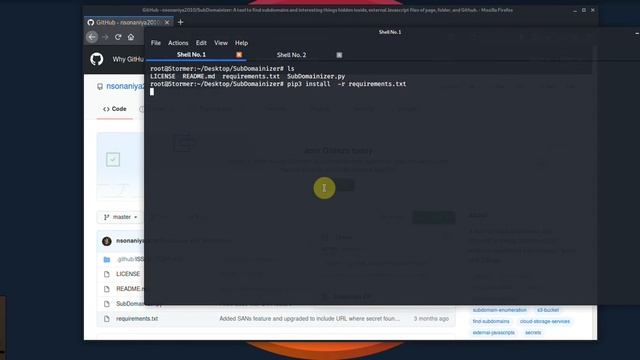This screenshot has height=360, width=640.
Task: Select the GitHub Code tab
Action: point(115,109)
